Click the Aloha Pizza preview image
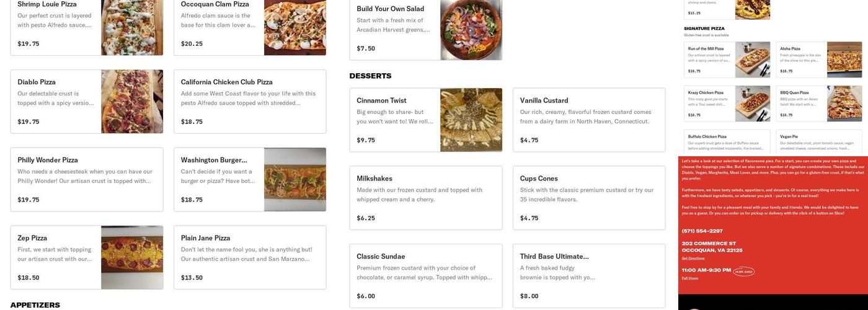Image resolution: width=868 pixels, height=310 pixels. click(x=844, y=60)
